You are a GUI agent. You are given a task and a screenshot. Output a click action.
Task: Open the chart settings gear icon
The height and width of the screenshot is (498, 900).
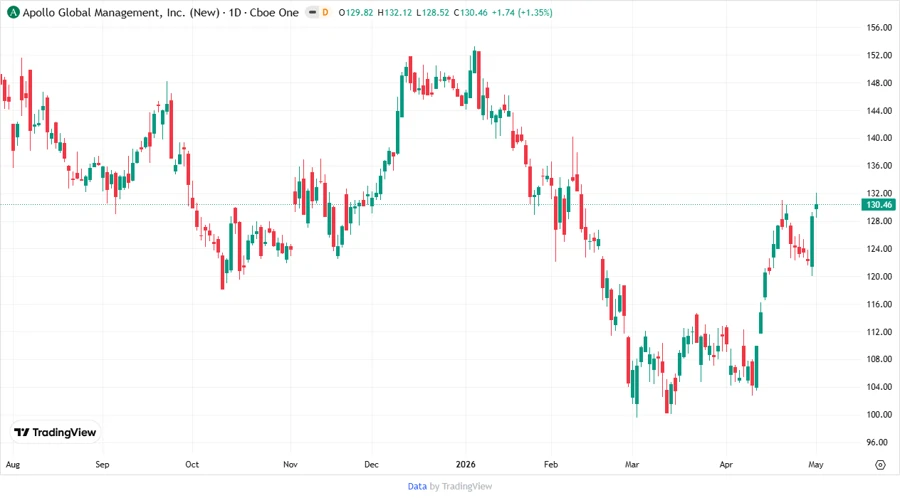pyautogui.click(x=880, y=465)
